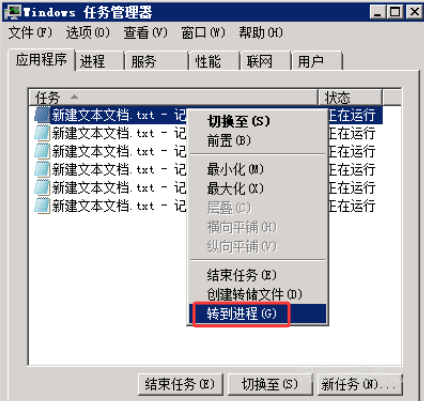The image size is (424, 401).
Task: Click the bottom 结束任务(E) button
Action: (x=181, y=385)
